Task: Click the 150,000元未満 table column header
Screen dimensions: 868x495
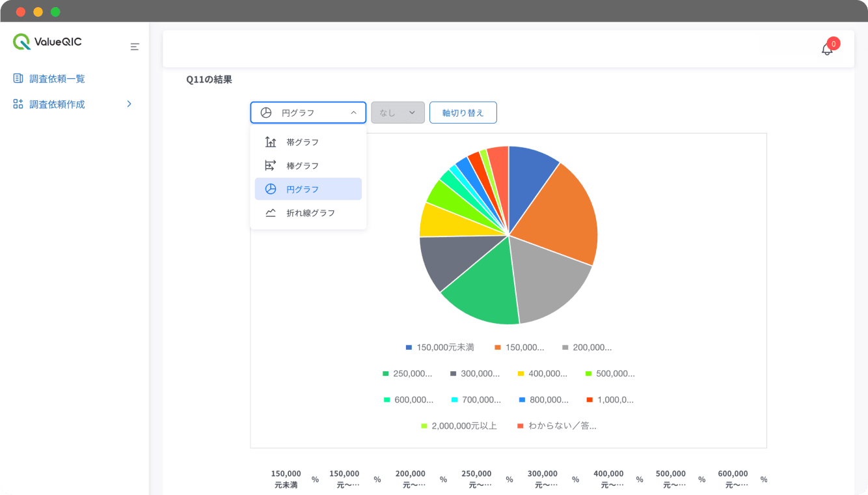Action: [286, 479]
